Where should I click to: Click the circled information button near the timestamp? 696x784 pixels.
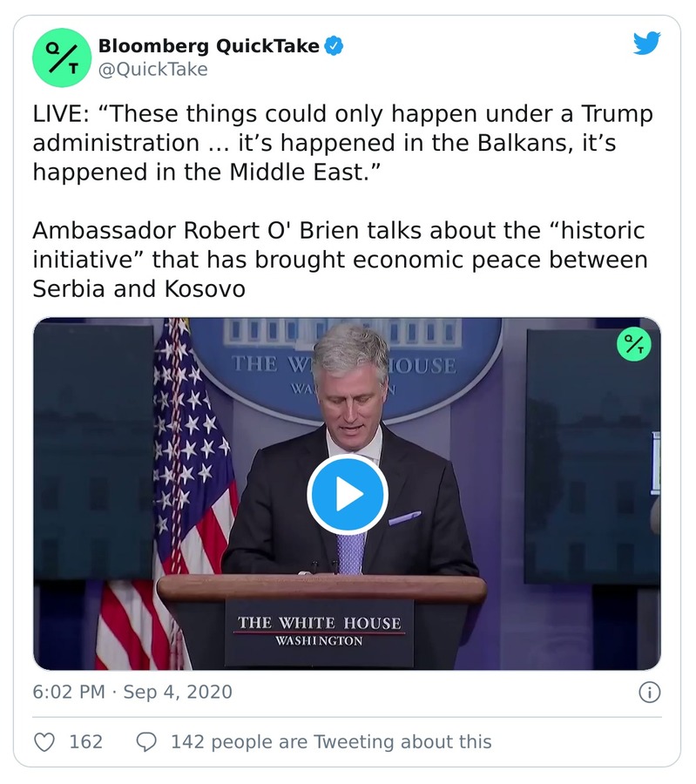[649, 693]
